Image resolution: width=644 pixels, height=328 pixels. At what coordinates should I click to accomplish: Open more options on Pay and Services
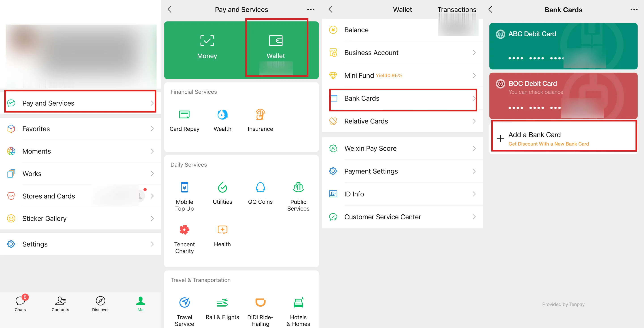tap(311, 9)
